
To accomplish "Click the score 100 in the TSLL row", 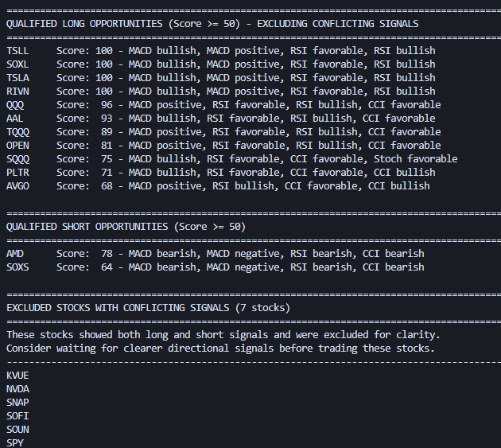I will 104,51.
